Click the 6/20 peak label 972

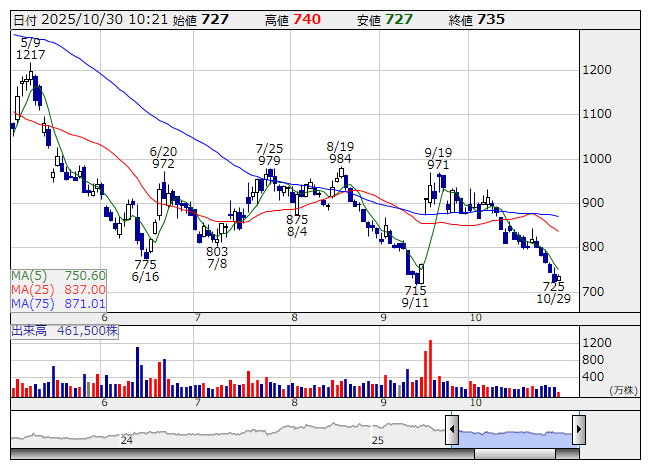(163, 163)
